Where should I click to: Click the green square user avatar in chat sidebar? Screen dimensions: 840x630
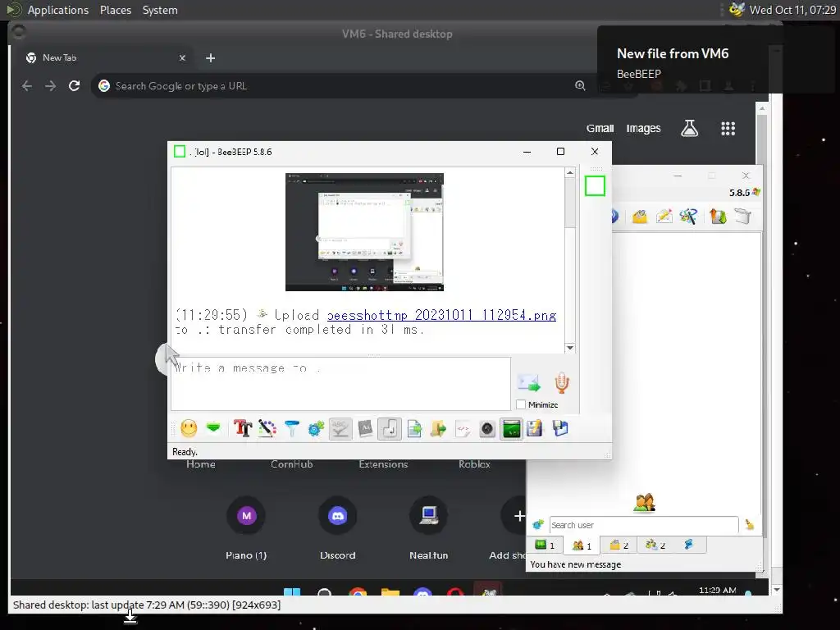595,186
